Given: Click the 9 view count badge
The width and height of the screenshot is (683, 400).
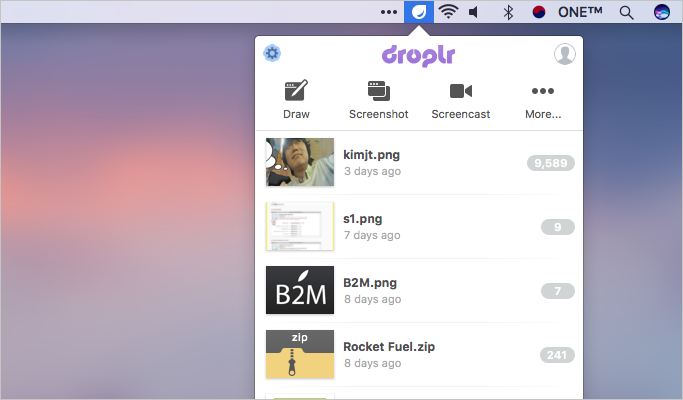Looking at the screenshot, I should 558,227.
